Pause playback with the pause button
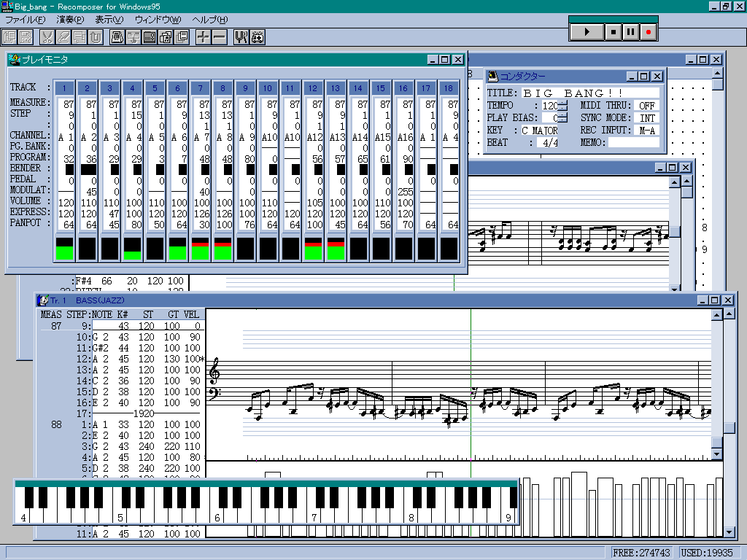The height and width of the screenshot is (560, 747). 631,32
